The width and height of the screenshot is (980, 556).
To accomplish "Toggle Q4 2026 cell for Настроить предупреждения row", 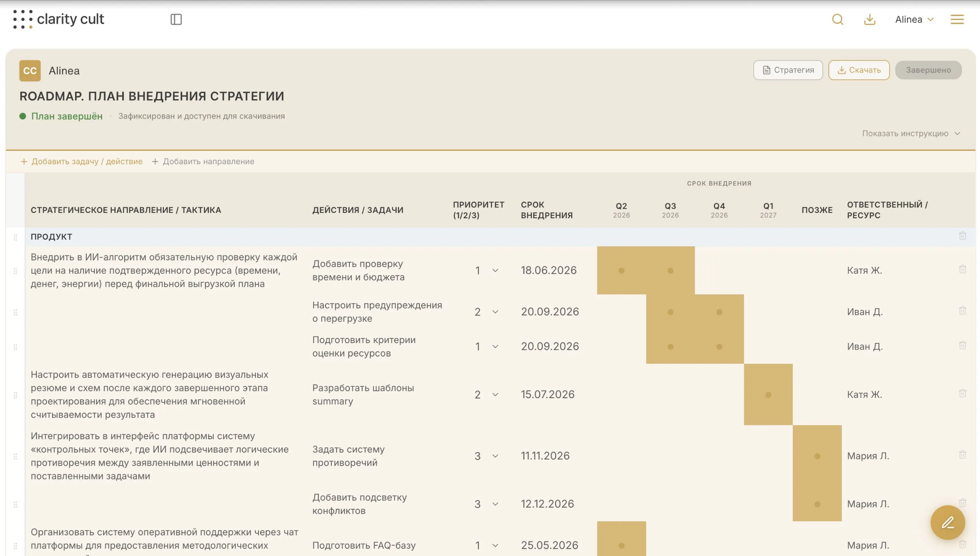I will coord(719,312).
